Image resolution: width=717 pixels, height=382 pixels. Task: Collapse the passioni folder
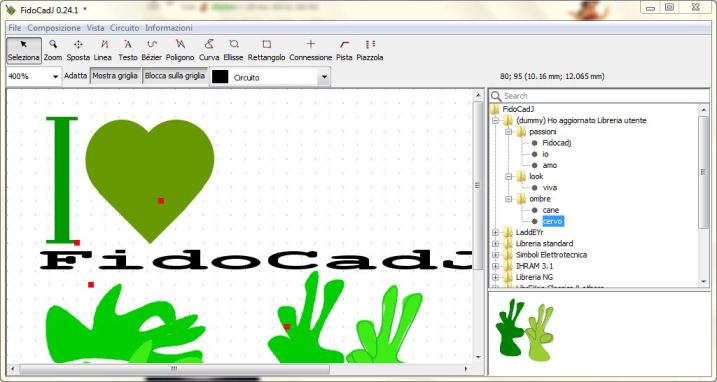tap(508, 132)
